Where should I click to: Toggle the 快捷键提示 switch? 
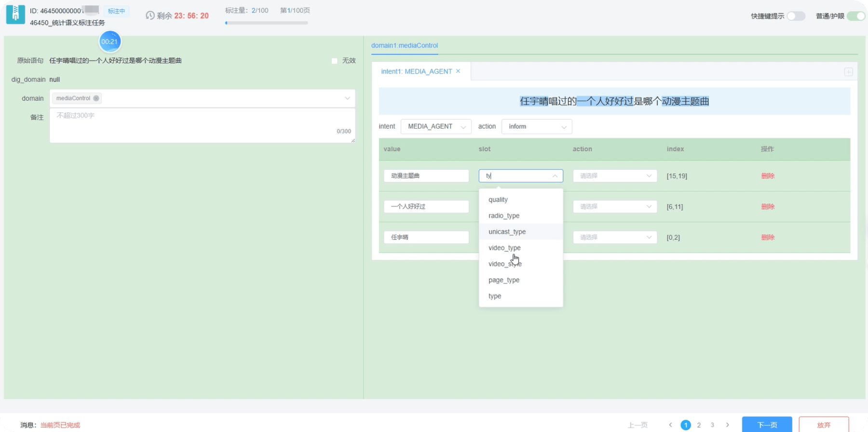tap(796, 16)
